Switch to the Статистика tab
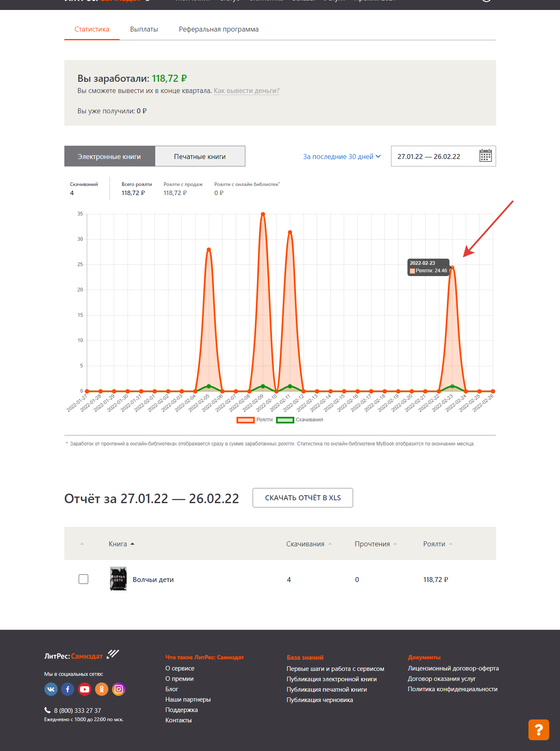This screenshot has height=751, width=560. (x=92, y=29)
